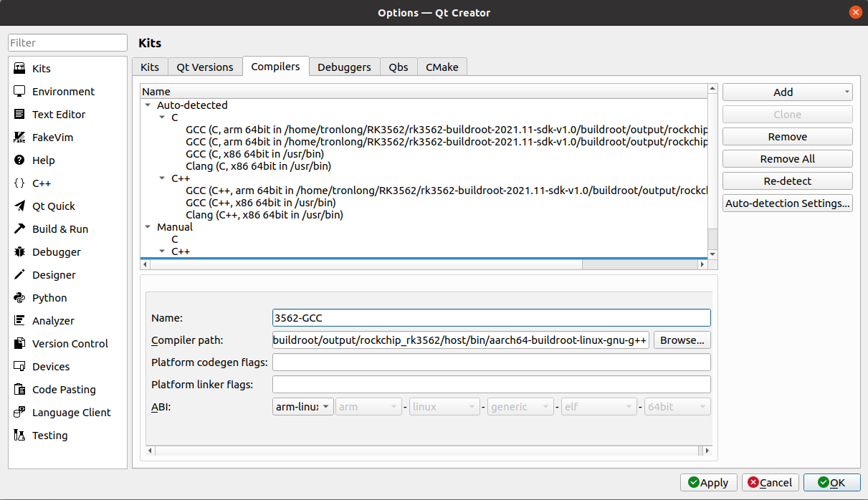The width and height of the screenshot is (868, 500).
Task: Open the FakeVim settings category
Action: [67, 138]
